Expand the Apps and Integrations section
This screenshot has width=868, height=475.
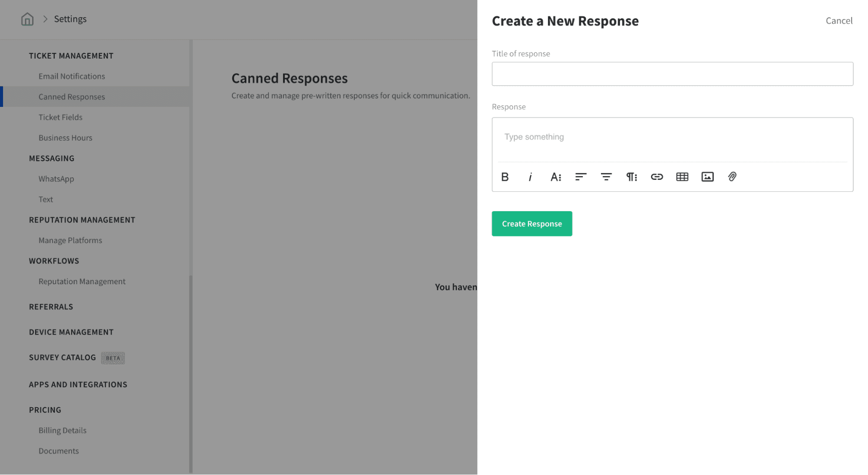(78, 385)
